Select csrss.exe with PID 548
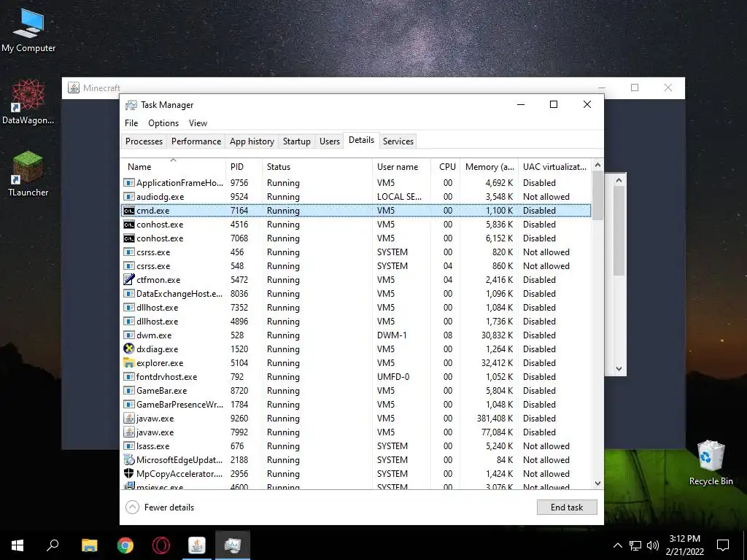 (356, 265)
